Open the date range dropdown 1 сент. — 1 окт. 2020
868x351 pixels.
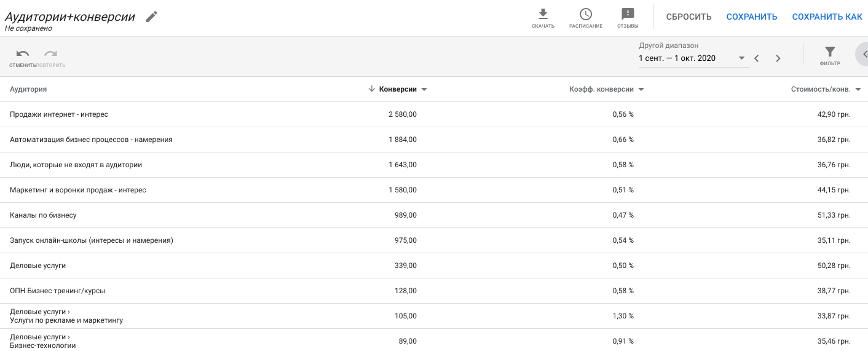(693, 58)
